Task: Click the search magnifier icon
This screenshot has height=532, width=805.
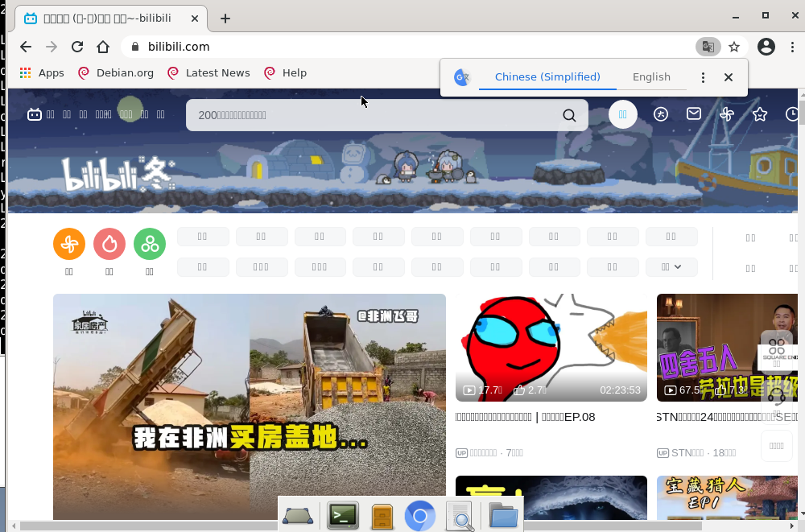Action: (569, 115)
